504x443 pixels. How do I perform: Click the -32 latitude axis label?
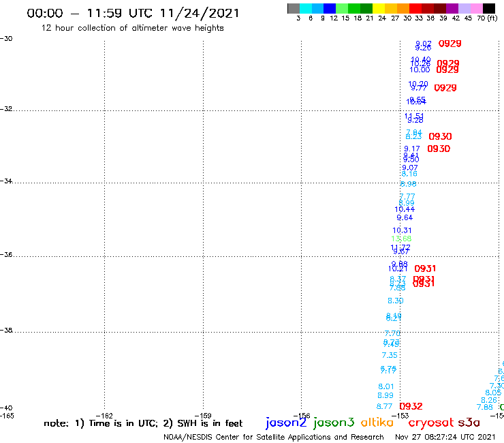pyautogui.click(x=6, y=109)
